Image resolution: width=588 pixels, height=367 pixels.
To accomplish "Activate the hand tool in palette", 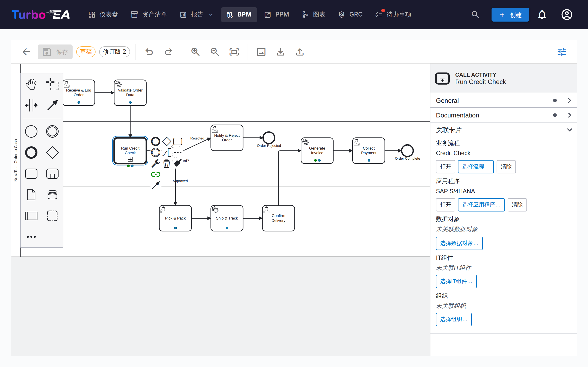I will point(31,84).
